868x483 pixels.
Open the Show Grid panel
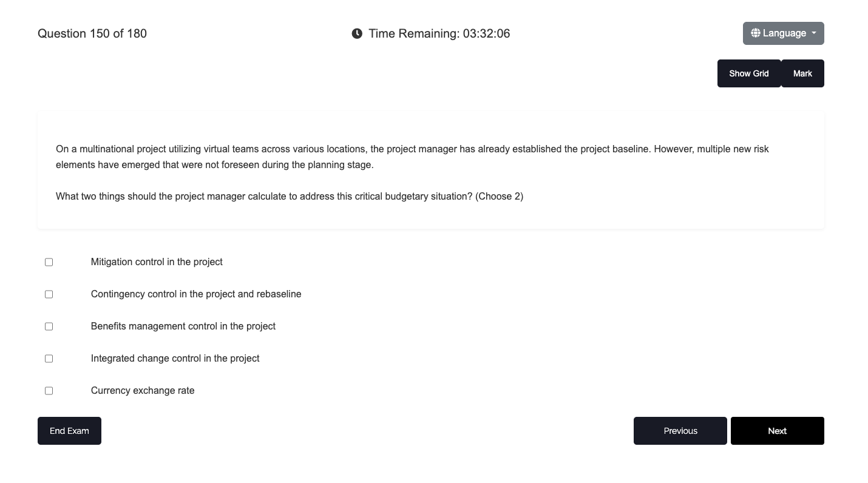coord(748,73)
